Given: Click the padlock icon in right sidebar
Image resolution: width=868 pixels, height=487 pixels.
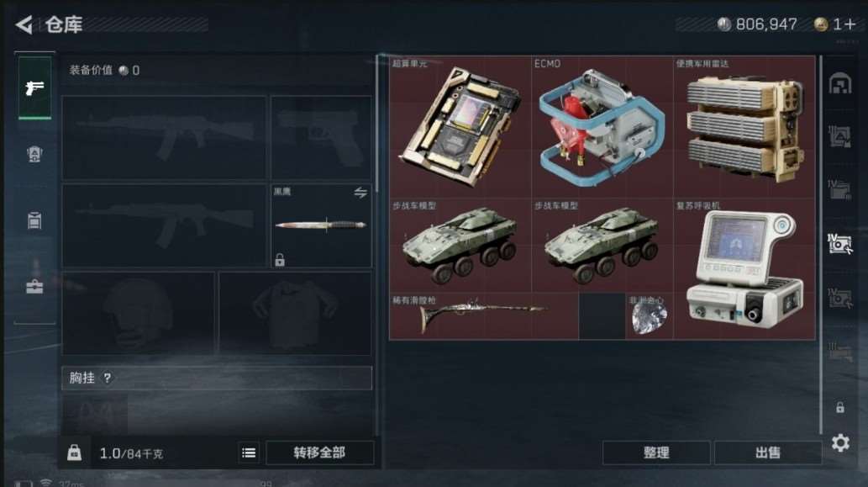Looking at the screenshot, I should [839, 408].
